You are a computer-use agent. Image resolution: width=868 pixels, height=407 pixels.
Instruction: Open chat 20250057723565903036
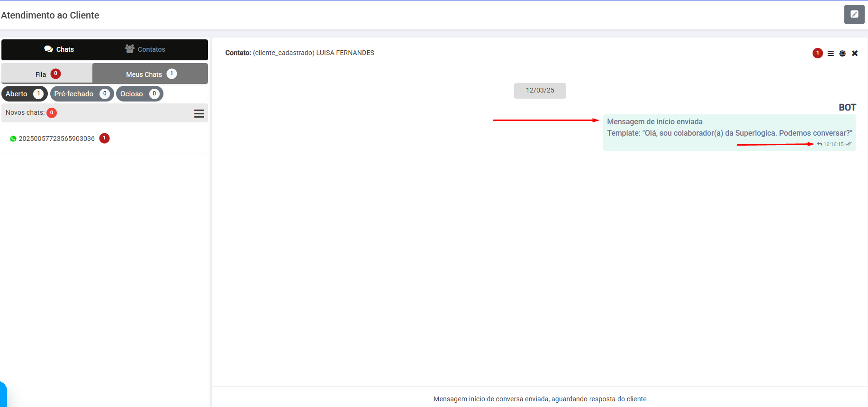57,139
